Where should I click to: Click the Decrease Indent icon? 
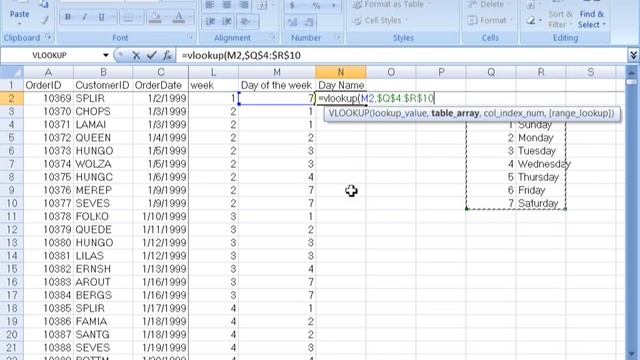210,21
